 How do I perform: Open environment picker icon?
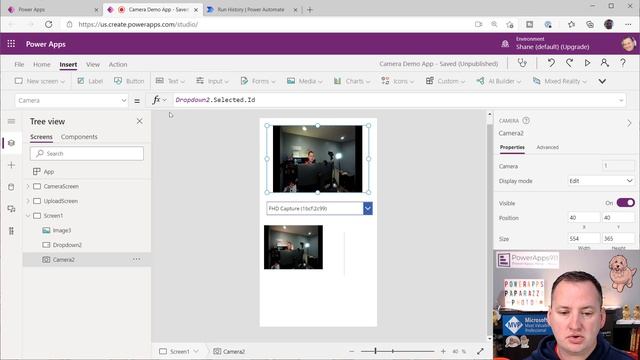pyautogui.click(x=505, y=44)
